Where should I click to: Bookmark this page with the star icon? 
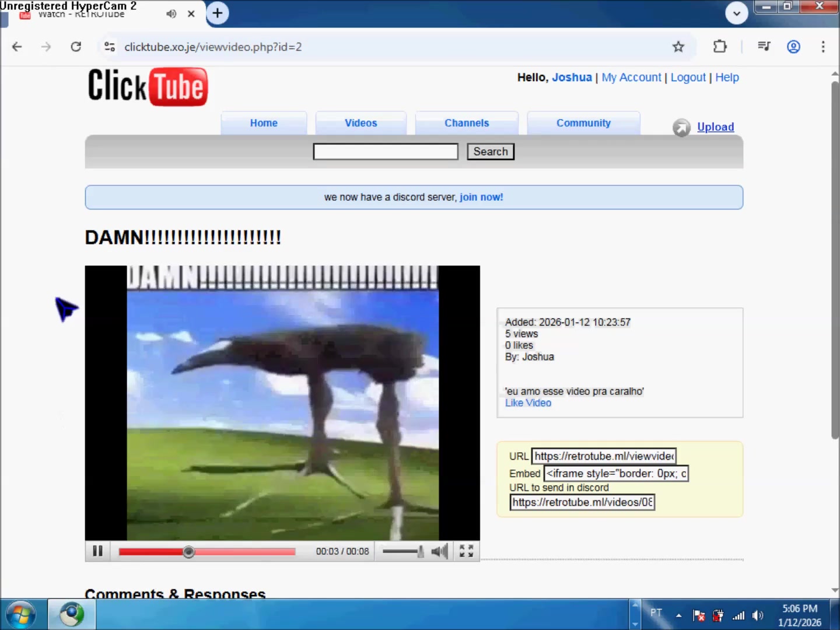678,47
